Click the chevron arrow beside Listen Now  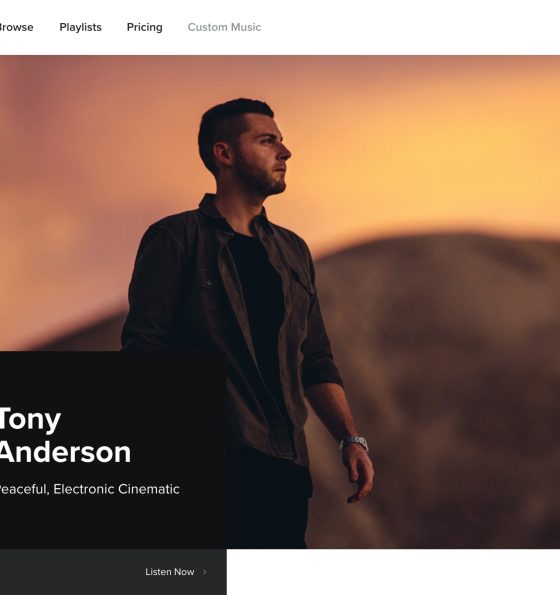click(205, 572)
